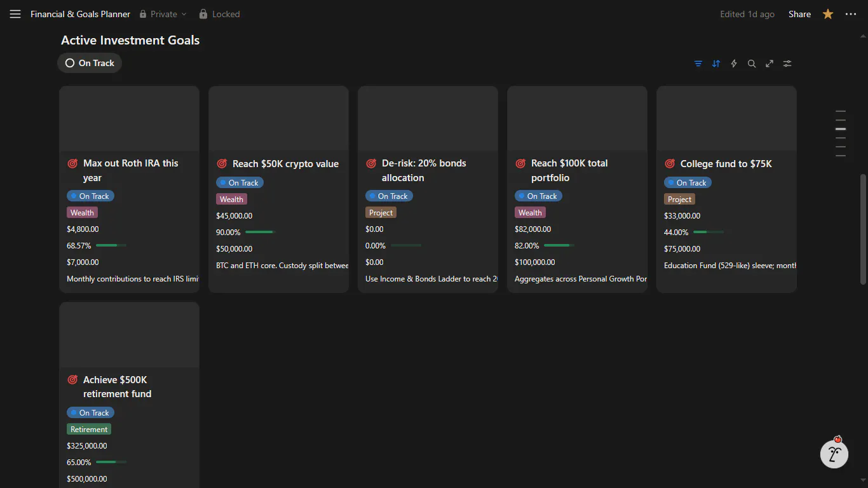868x488 pixels.
Task: Click the $100,000.00 target value
Action: pyautogui.click(x=534, y=262)
